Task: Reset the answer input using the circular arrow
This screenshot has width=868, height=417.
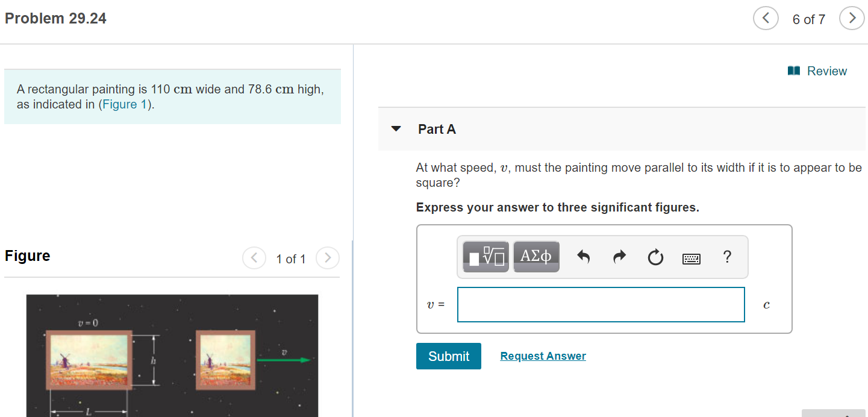Action: tap(655, 257)
